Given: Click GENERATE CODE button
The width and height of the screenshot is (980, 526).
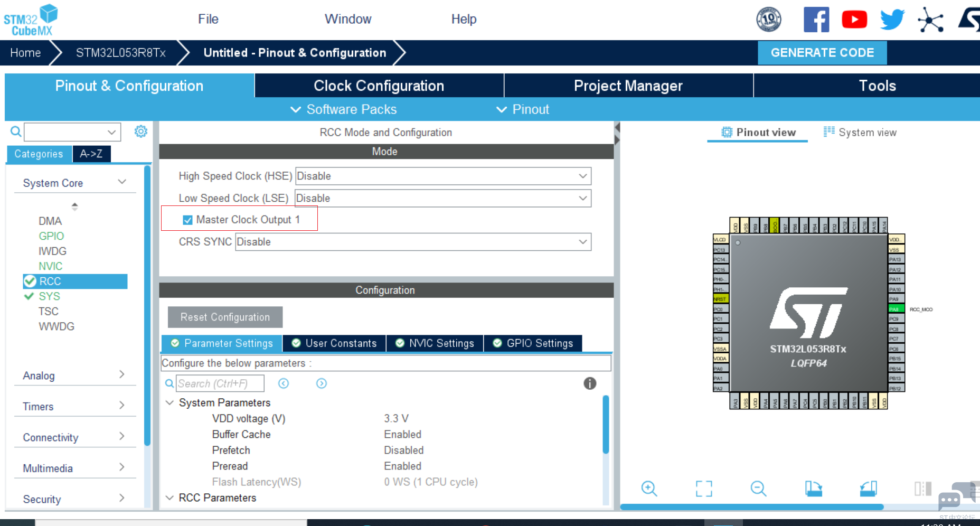Looking at the screenshot, I should click(822, 53).
